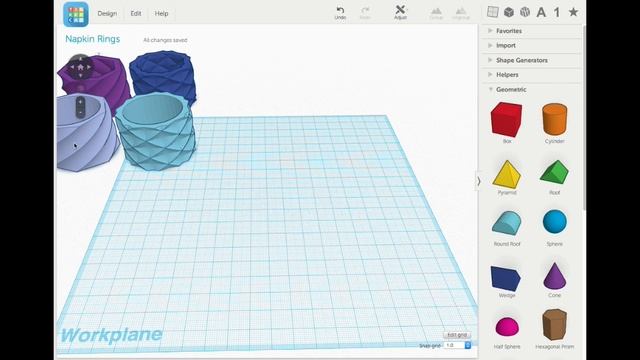This screenshot has width=640, height=360.
Task: Open the letters 'A' shapes category
Action: coord(541,12)
